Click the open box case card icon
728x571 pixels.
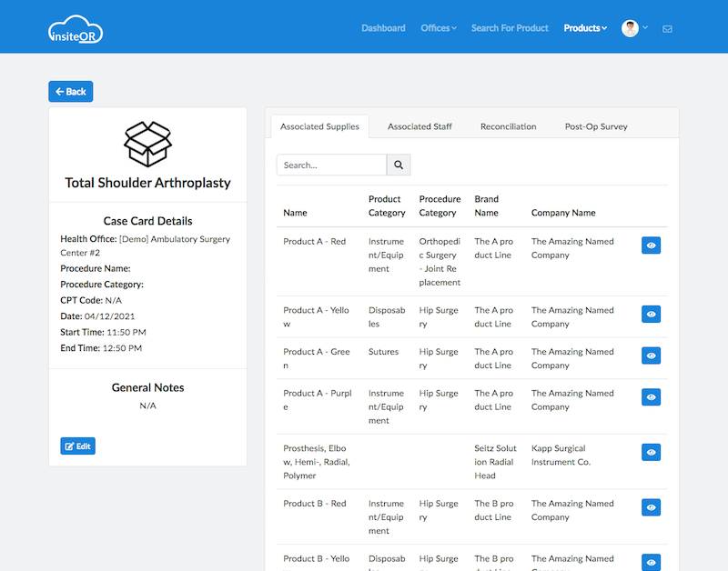pyautogui.click(x=147, y=144)
